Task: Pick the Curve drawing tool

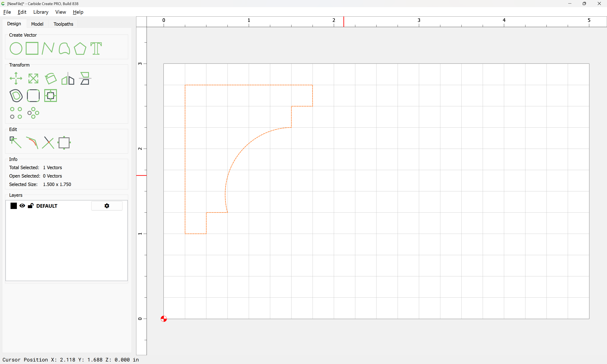Action: click(64, 48)
